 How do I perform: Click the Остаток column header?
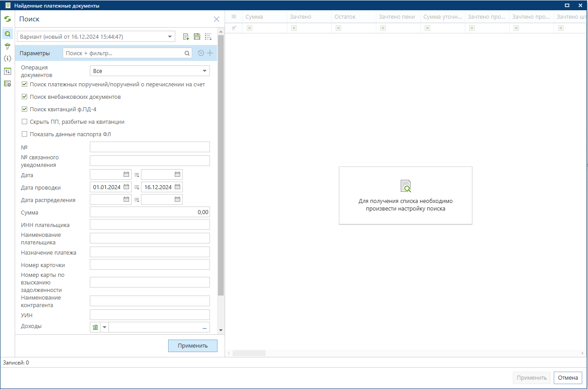354,17
